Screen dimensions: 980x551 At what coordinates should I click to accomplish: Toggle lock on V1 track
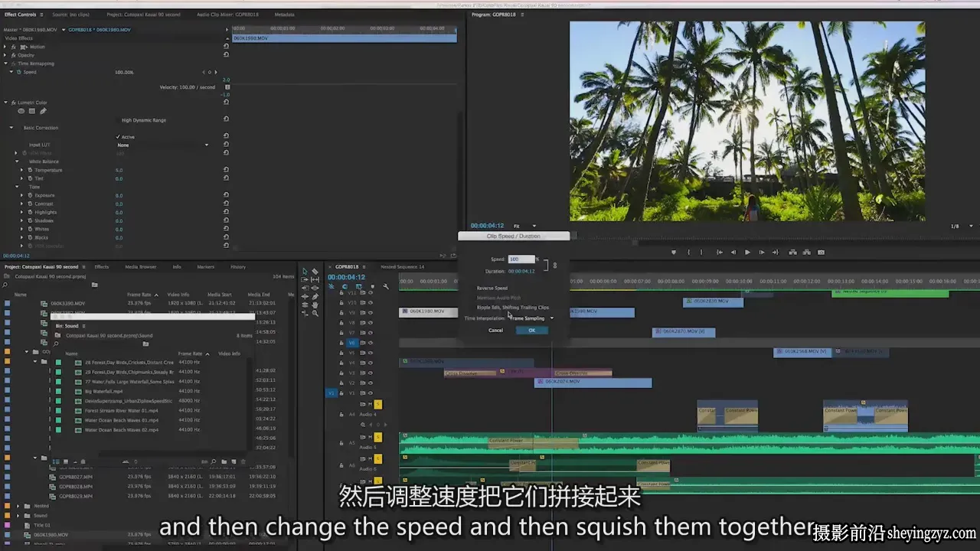click(341, 393)
